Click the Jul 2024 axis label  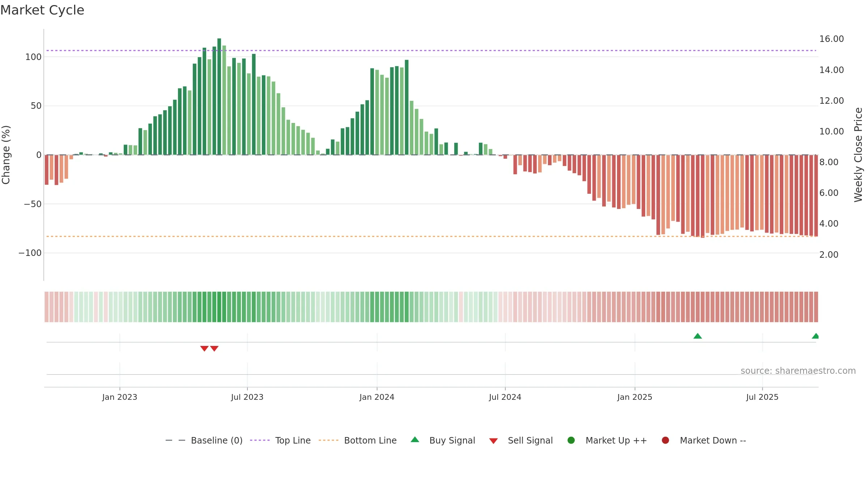[505, 397]
